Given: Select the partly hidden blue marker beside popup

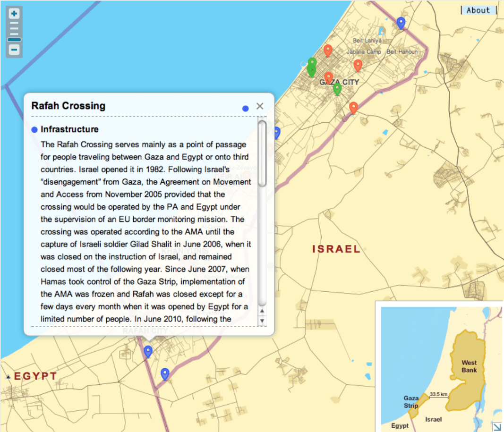Looking at the screenshot, I should click(x=277, y=133).
